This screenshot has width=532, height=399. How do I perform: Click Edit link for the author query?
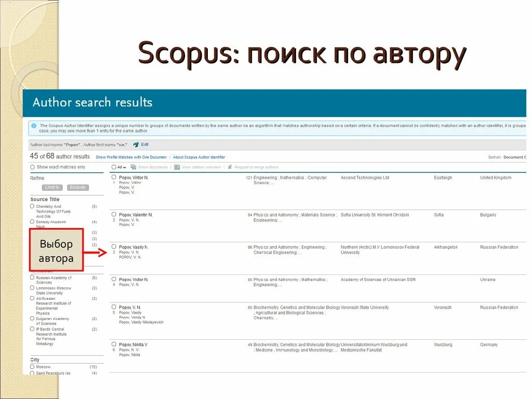145,144
